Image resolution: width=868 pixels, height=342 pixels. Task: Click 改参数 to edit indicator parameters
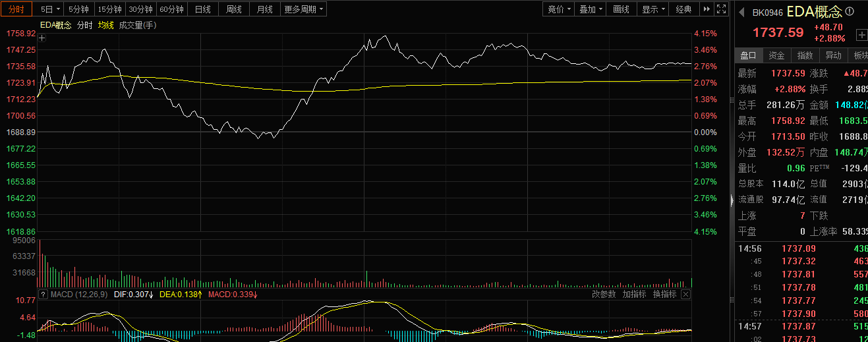604,295
